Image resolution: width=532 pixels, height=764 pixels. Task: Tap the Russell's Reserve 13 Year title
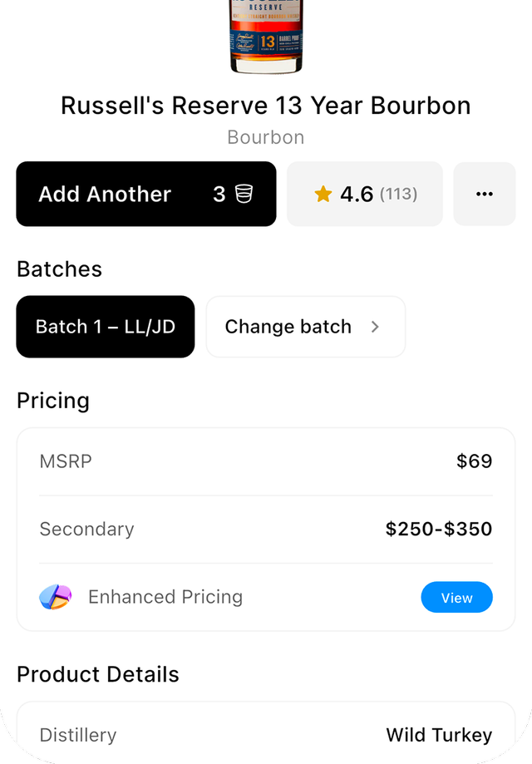pos(266,106)
